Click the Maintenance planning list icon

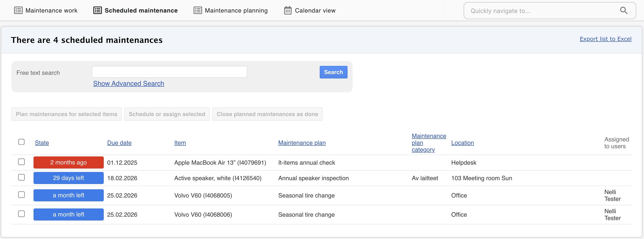click(197, 10)
